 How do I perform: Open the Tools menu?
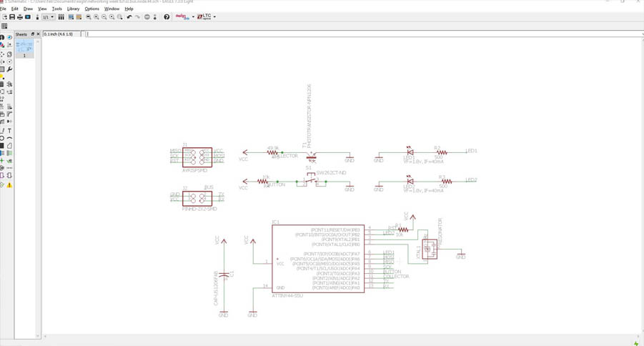coord(57,9)
